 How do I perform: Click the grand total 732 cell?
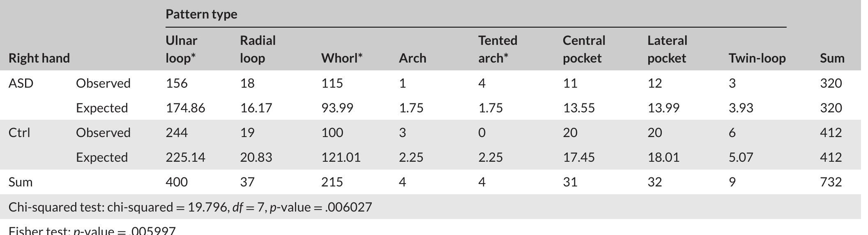[831, 182]
